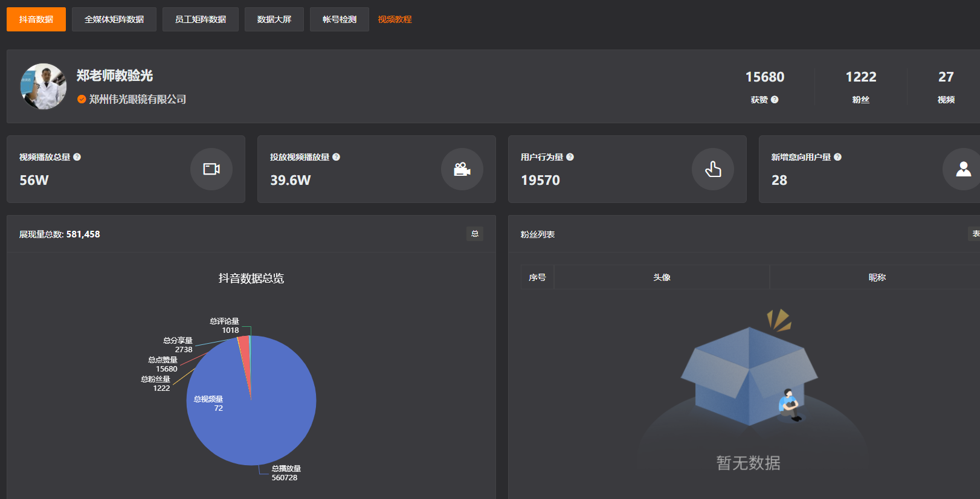Switch to 全媒体矩阵数据 tab
Screen dimensions: 980x499
pos(114,19)
